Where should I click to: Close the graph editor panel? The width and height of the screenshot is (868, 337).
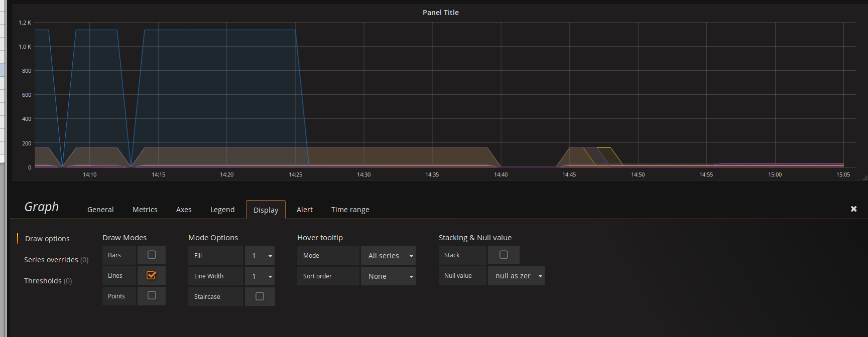pyautogui.click(x=853, y=209)
